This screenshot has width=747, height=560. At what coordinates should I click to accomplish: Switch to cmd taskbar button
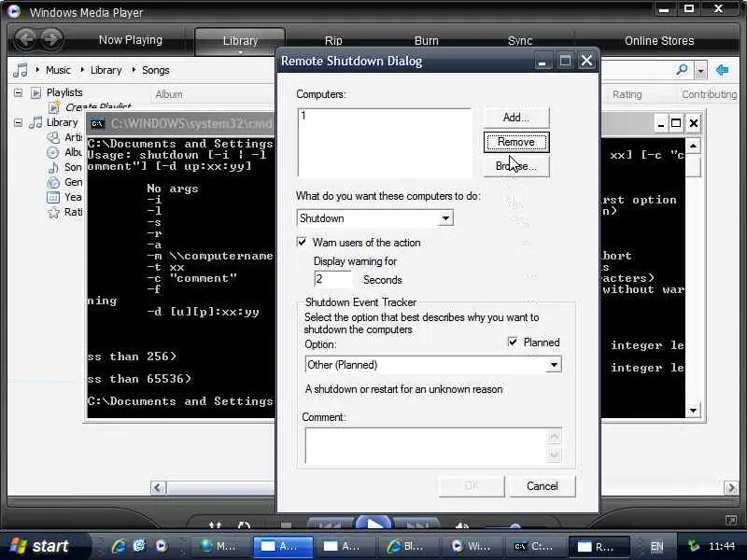coord(535,546)
